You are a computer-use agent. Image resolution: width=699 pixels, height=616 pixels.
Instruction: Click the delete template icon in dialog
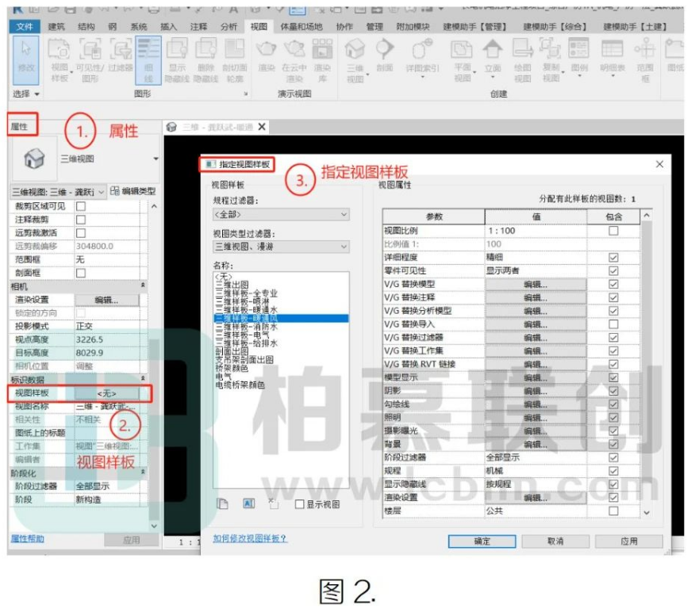click(273, 503)
